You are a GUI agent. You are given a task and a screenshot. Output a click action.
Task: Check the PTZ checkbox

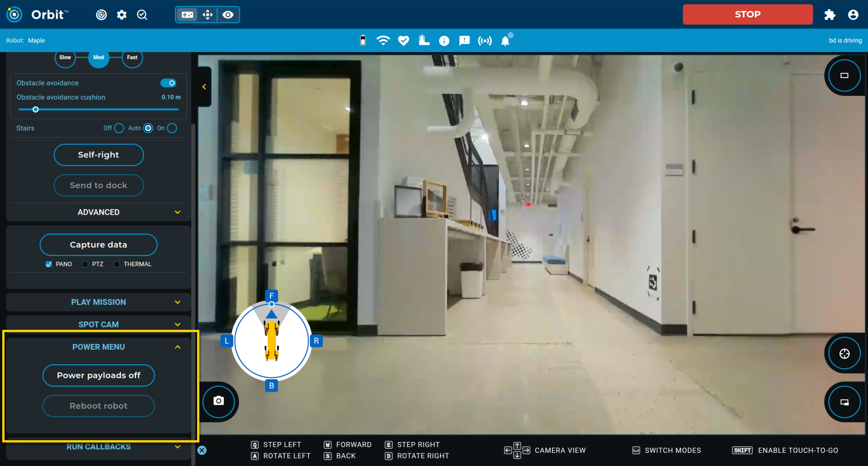coord(85,264)
